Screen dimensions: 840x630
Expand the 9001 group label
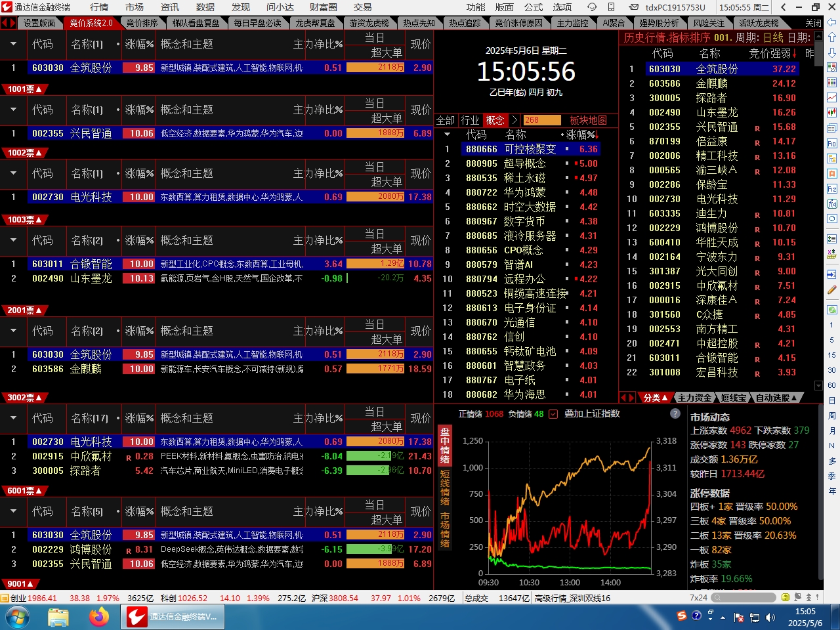pyautogui.click(x=21, y=584)
